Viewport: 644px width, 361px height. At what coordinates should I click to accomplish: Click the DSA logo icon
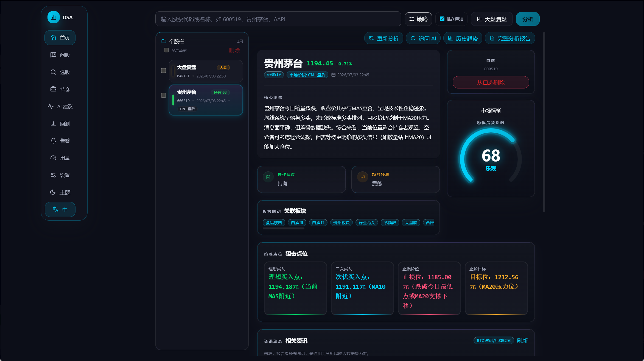(x=54, y=17)
